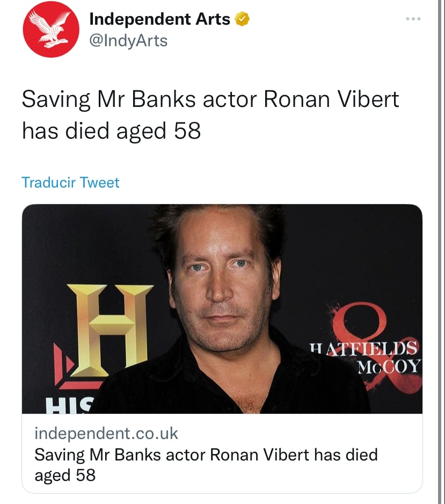Viewport: 445px width, 504px height.
Task: Click the Traducir Tweet link
Action: click(x=70, y=183)
